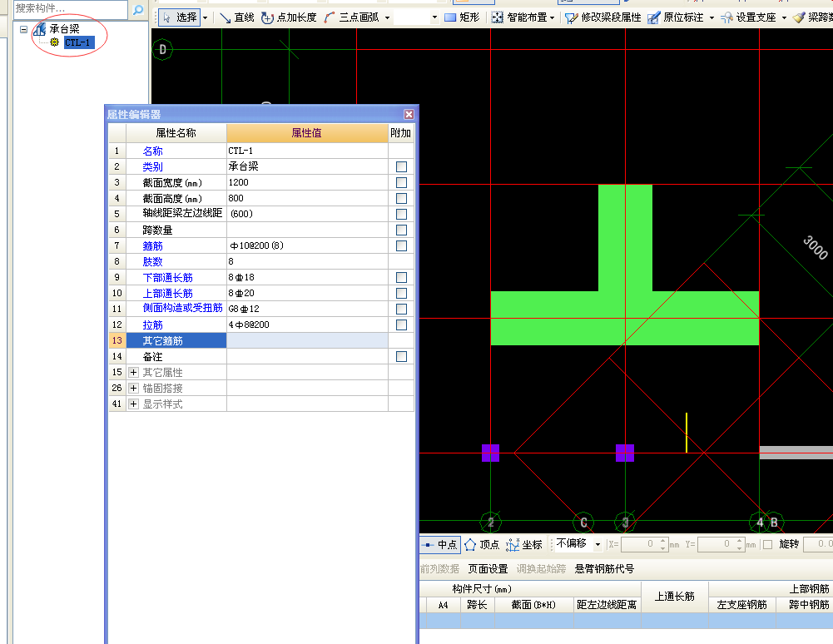
Task: Click the 箍筋 property name link
Action: (x=152, y=246)
